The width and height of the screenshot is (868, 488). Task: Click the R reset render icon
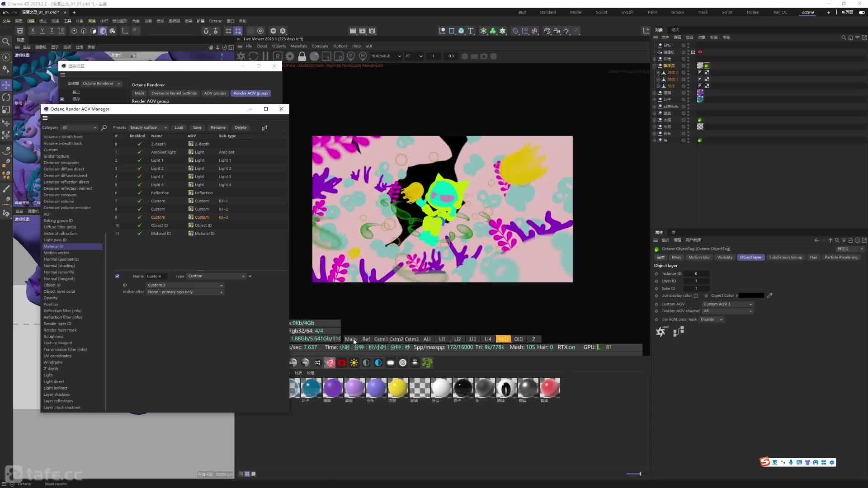coord(278,56)
